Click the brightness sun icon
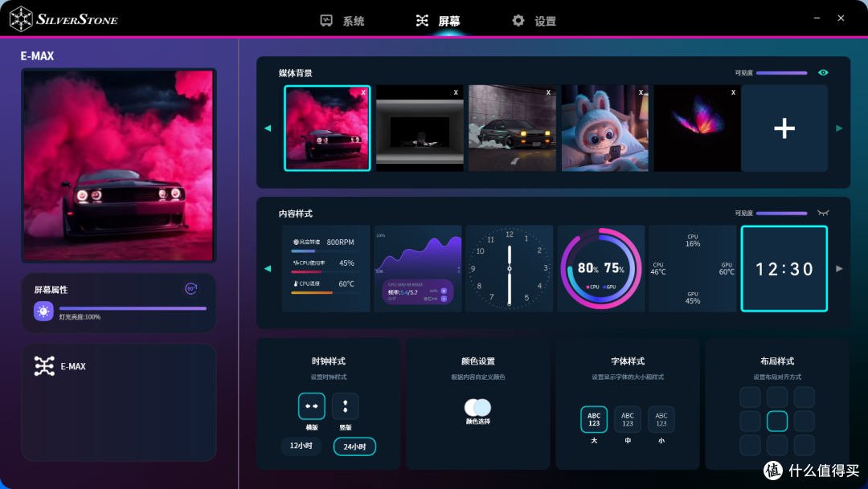This screenshot has width=868, height=489. [43, 312]
